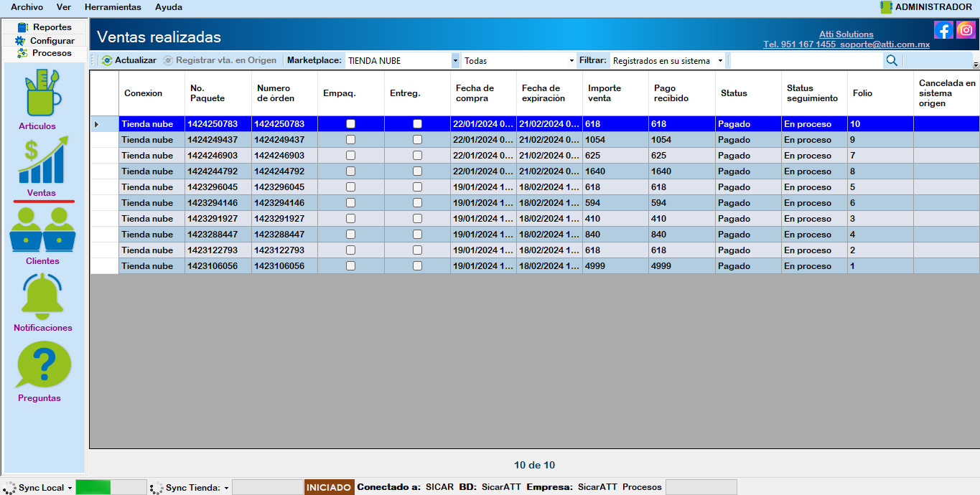Check Entreg. box for order 1424249437
This screenshot has height=495, width=980.
click(417, 140)
